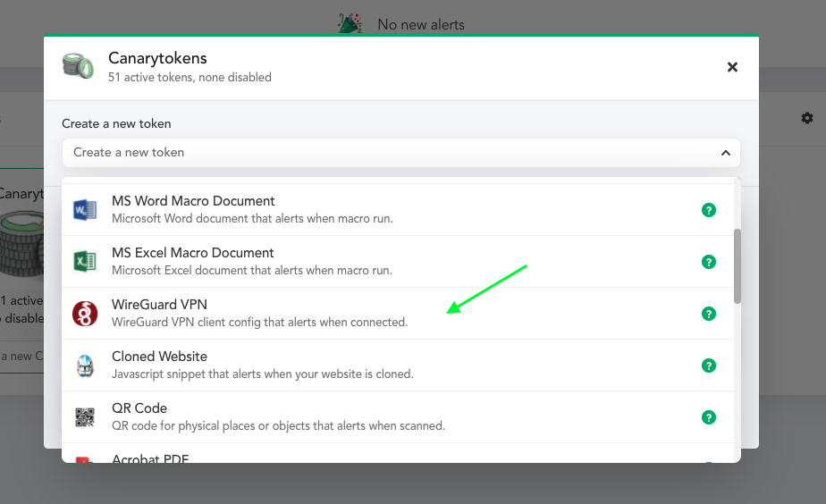Click the red WireGuard VPN logo icon
826x504 pixels.
(x=85, y=314)
